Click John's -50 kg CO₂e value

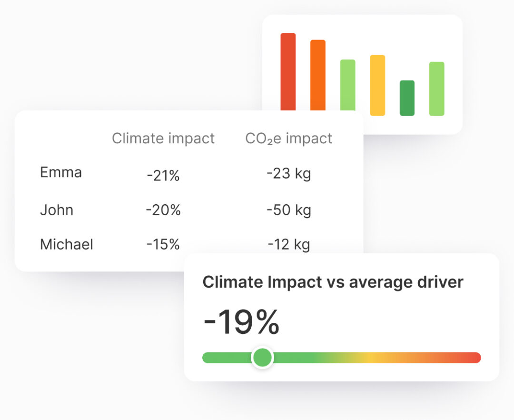coord(288,210)
